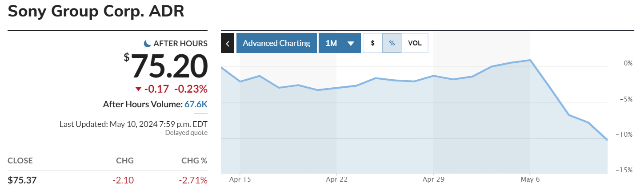Click the CLOSE column header
Screen dimensions: 644x187
(20, 161)
